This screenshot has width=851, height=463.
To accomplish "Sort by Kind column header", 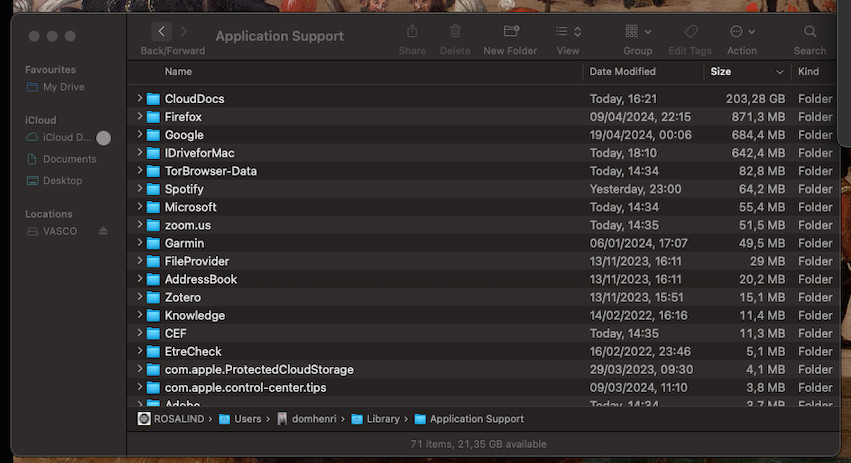I will coord(808,72).
